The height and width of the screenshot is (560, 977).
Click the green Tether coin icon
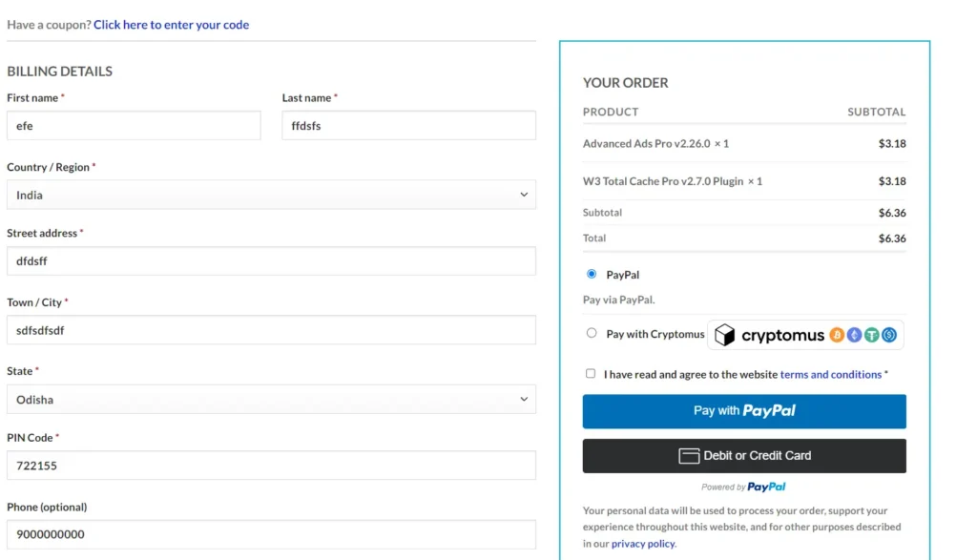coord(871,335)
